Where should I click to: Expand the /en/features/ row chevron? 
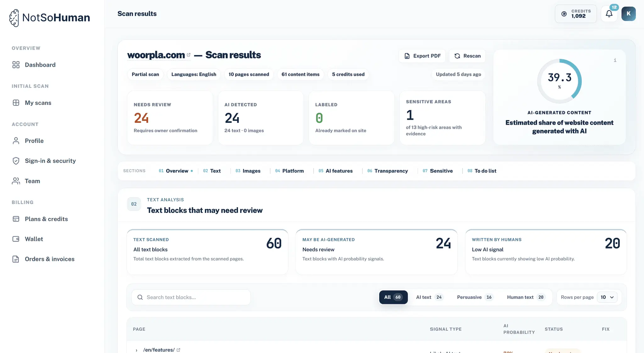click(x=136, y=350)
